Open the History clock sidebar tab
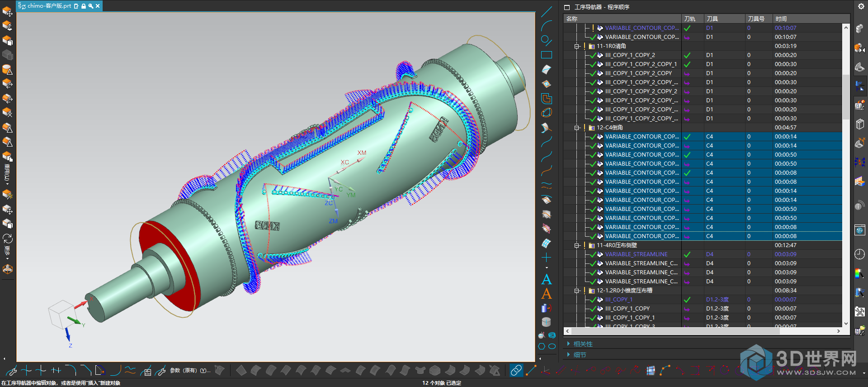868x387 pixels. tap(860, 254)
